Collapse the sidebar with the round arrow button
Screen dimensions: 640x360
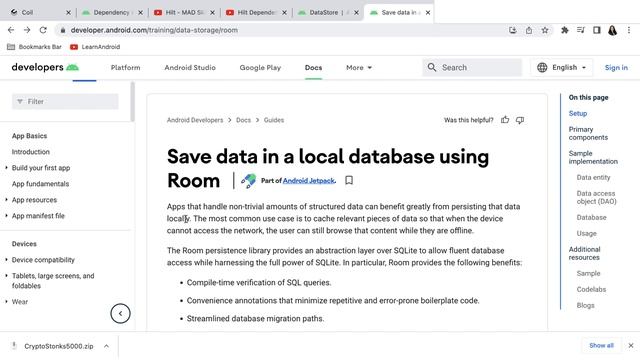(120, 313)
